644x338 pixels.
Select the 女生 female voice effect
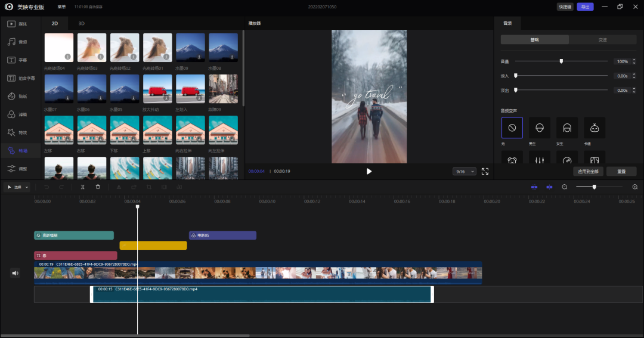[x=567, y=128]
